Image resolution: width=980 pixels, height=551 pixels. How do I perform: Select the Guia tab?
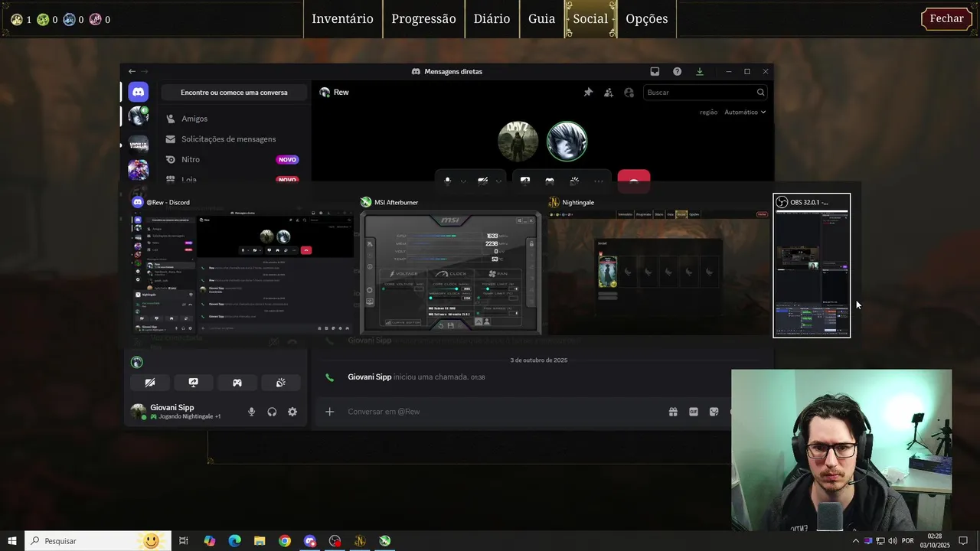pos(541,18)
